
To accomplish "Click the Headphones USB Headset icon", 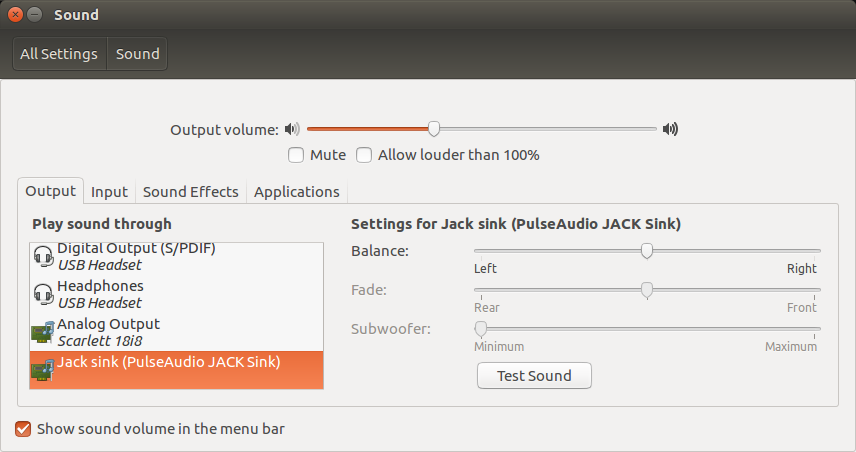I will tap(43, 294).
